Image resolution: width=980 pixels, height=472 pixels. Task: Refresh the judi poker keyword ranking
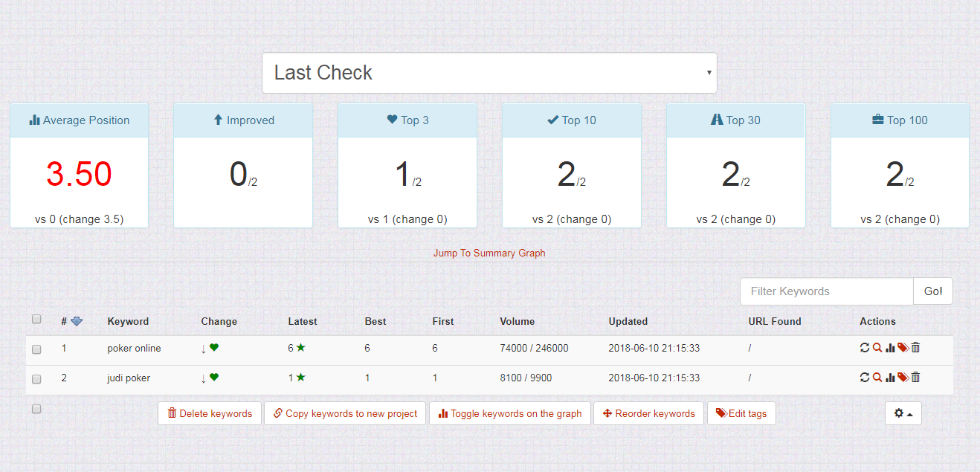(x=865, y=378)
